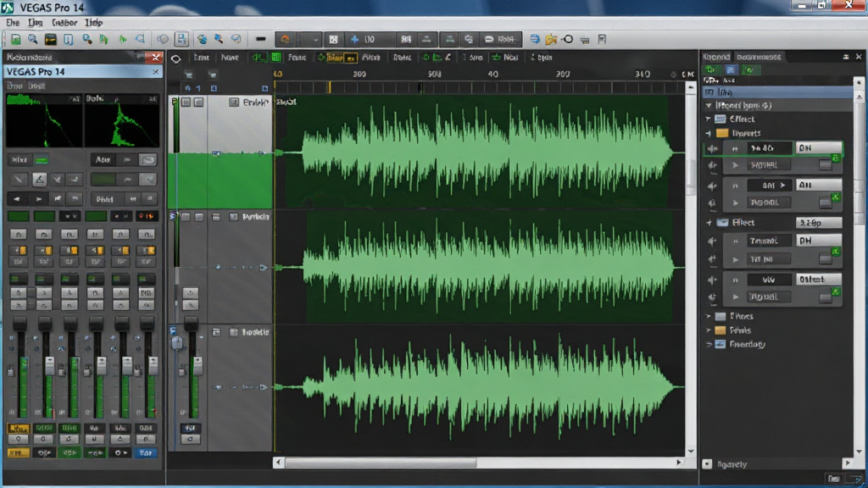Click the highlighted floppy-disk save icon
Viewport: 868px width, 488px height.
pyautogui.click(x=181, y=39)
